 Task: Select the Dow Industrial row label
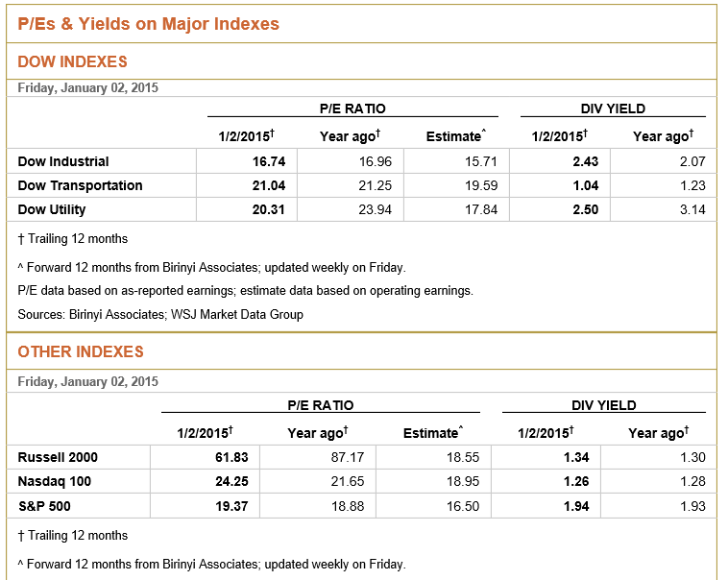[x=63, y=161]
